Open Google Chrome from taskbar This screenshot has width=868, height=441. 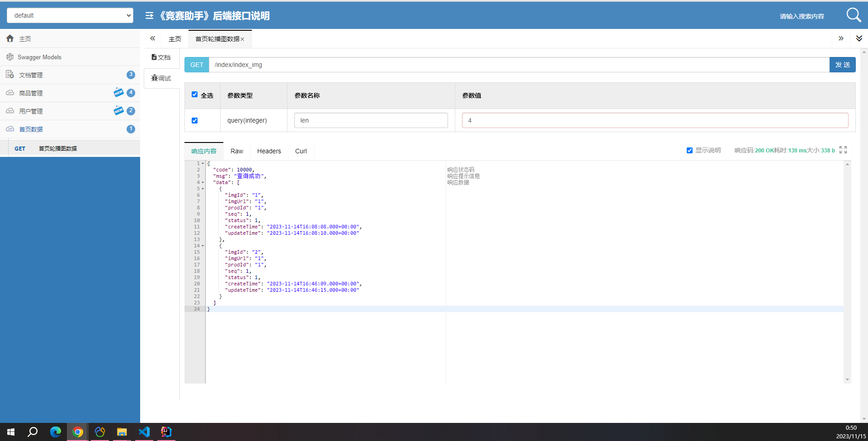[78, 432]
